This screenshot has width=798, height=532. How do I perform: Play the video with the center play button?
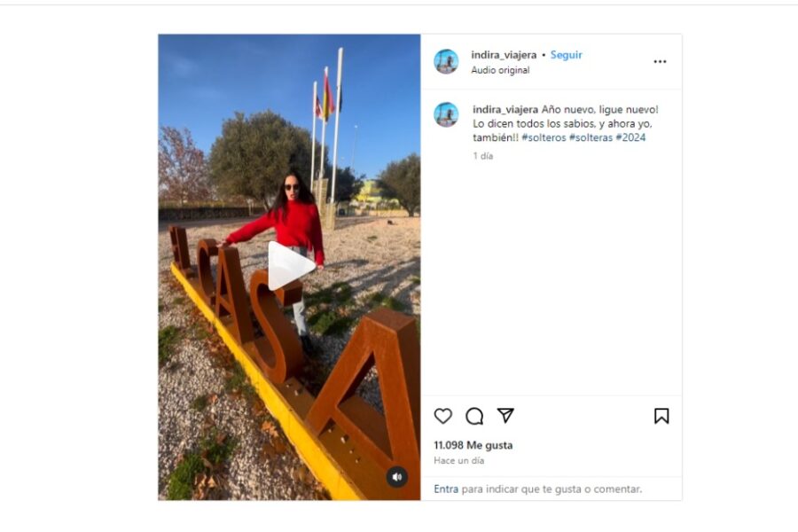(290, 266)
